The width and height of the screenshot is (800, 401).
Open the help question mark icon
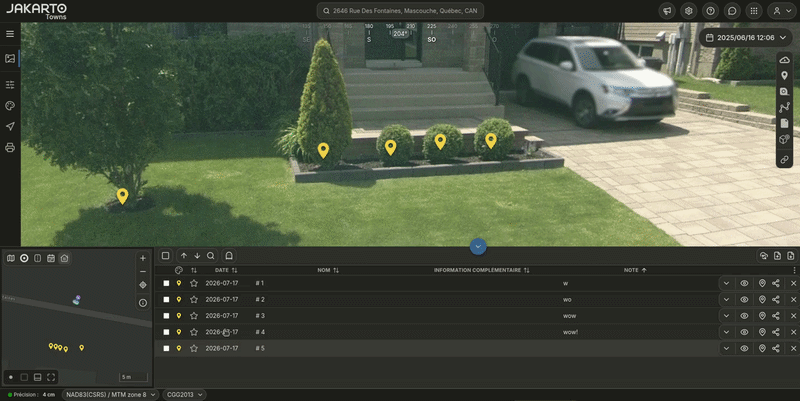pyautogui.click(x=710, y=11)
